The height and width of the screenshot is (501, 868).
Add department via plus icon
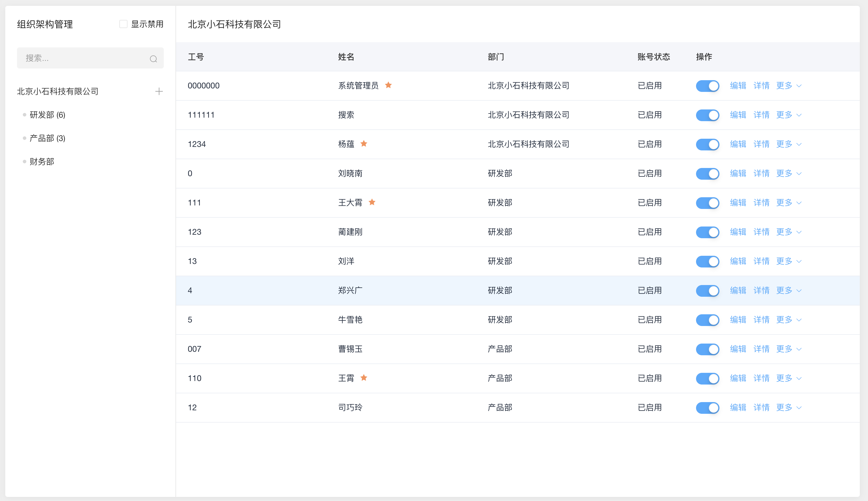click(159, 92)
